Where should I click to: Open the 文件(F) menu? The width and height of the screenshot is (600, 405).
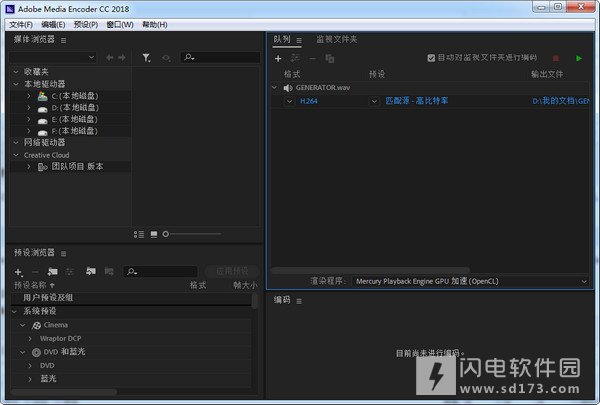[21, 25]
